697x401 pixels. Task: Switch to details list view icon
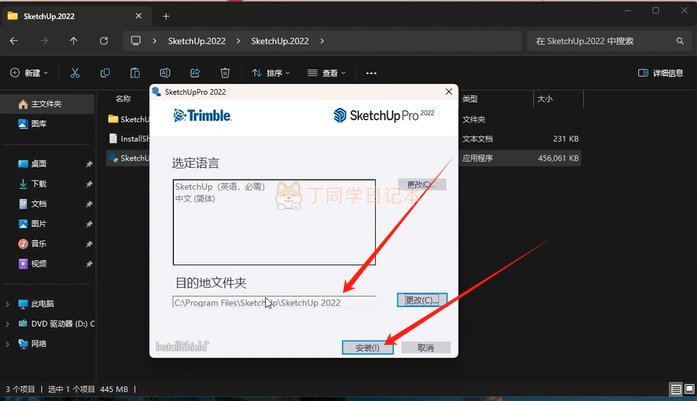coord(676,389)
